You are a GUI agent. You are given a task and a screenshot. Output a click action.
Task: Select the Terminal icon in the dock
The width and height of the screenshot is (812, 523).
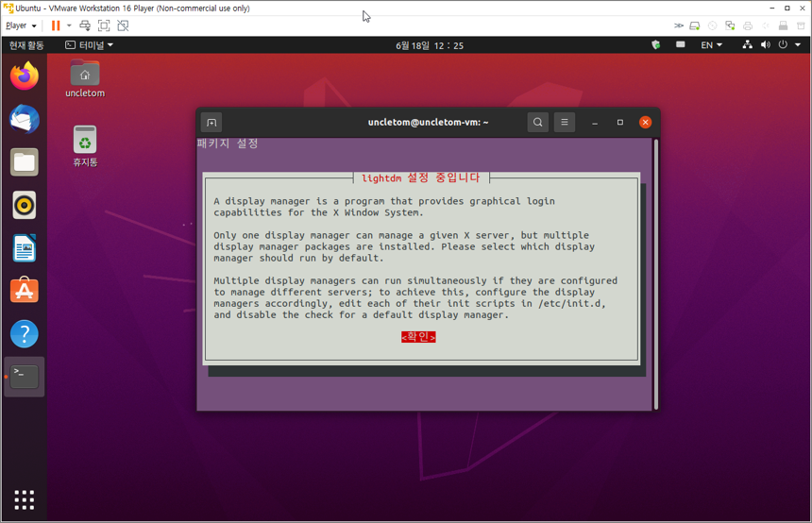pyautogui.click(x=24, y=377)
